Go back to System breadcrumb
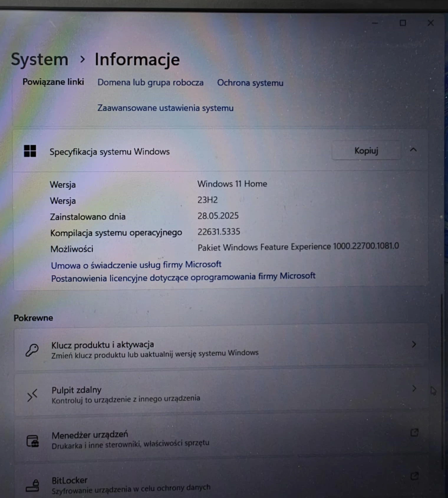The width and height of the screenshot is (448, 498). 39,60
